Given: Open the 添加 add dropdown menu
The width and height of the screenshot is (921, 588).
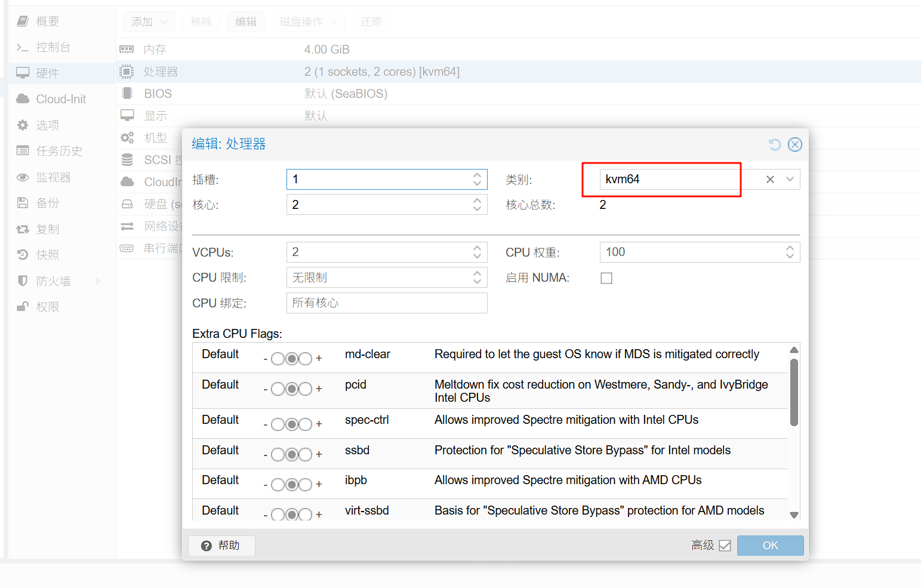Looking at the screenshot, I should (149, 22).
